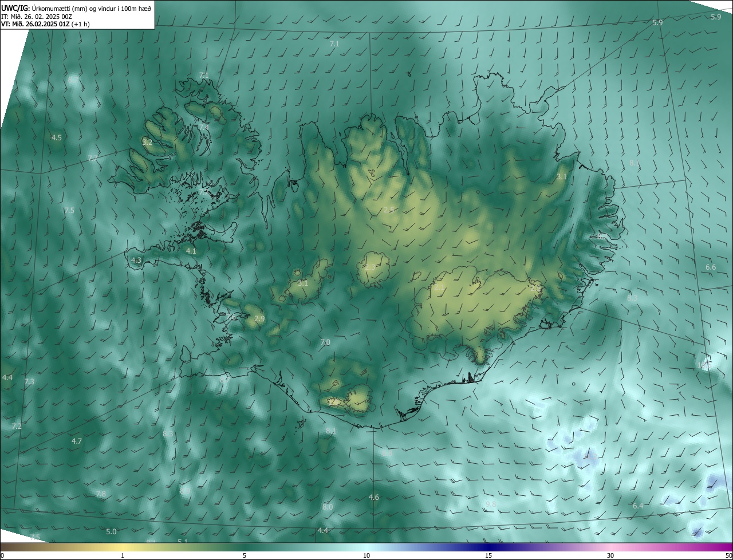
Task: Click the 5.0 value label on the map
Action: tap(111, 532)
